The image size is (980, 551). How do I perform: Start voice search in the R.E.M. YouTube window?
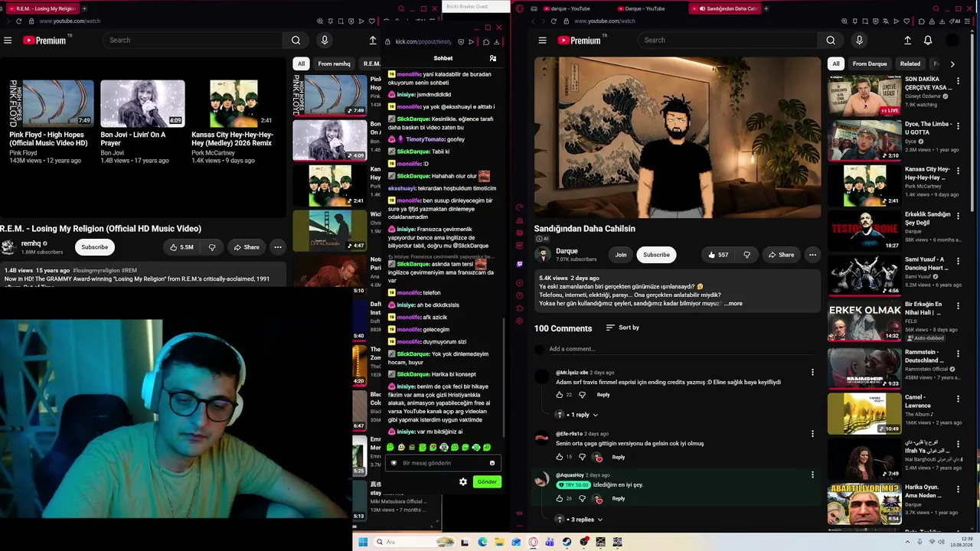pos(325,40)
